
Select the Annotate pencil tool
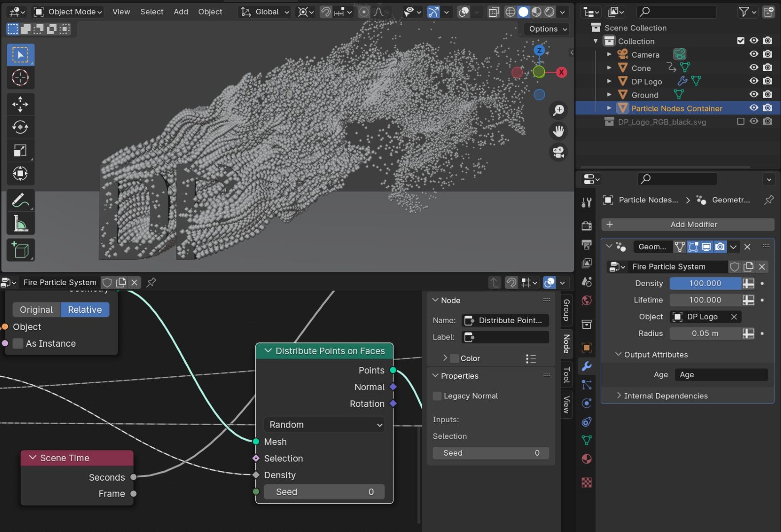coord(20,200)
